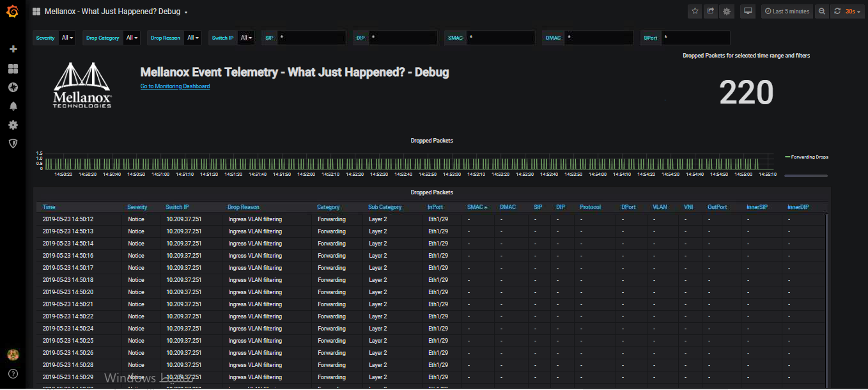868x390 pixels.
Task: Open the Drop Reason filter dropdown
Action: [x=193, y=38]
